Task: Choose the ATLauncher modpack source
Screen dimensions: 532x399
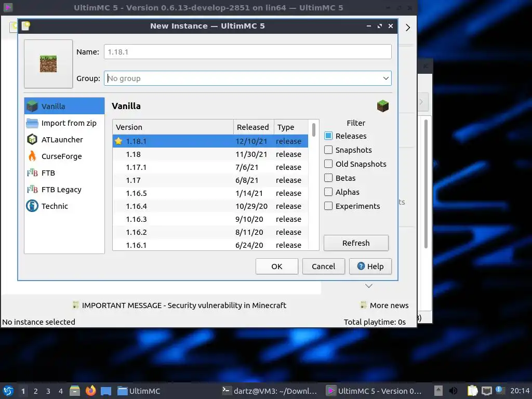Action: pos(64,139)
